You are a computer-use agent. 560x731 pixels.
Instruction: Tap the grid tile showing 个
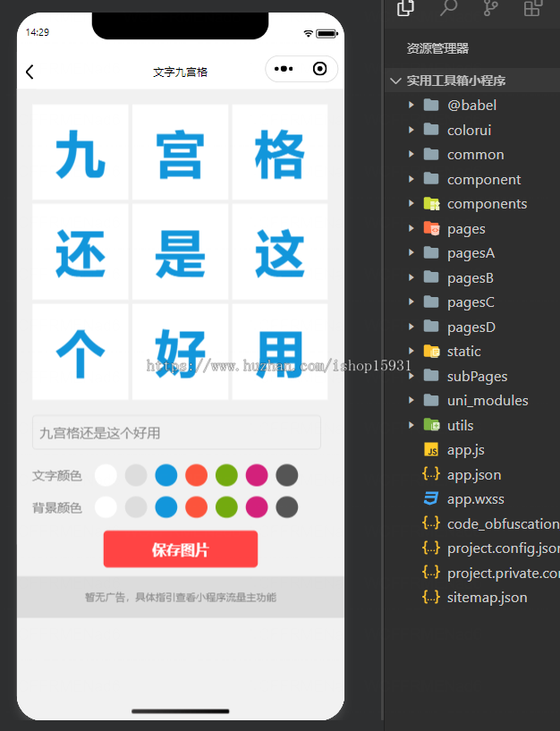tap(81, 352)
